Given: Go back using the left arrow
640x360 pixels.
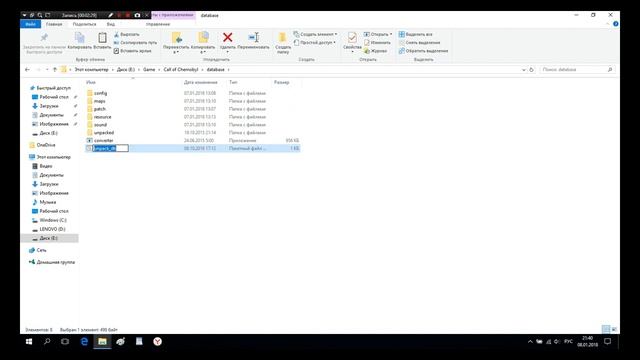Looking at the screenshot, I should (x=27, y=70).
